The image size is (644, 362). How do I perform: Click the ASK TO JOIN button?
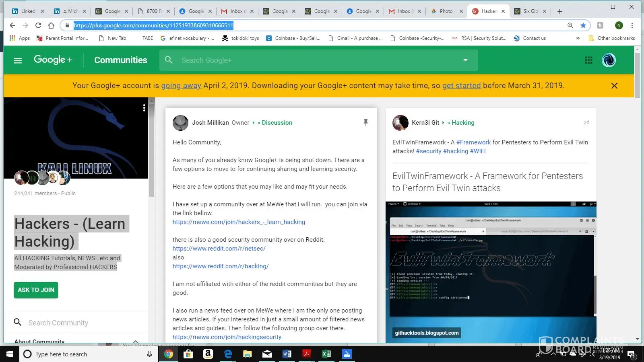pyautogui.click(x=36, y=290)
